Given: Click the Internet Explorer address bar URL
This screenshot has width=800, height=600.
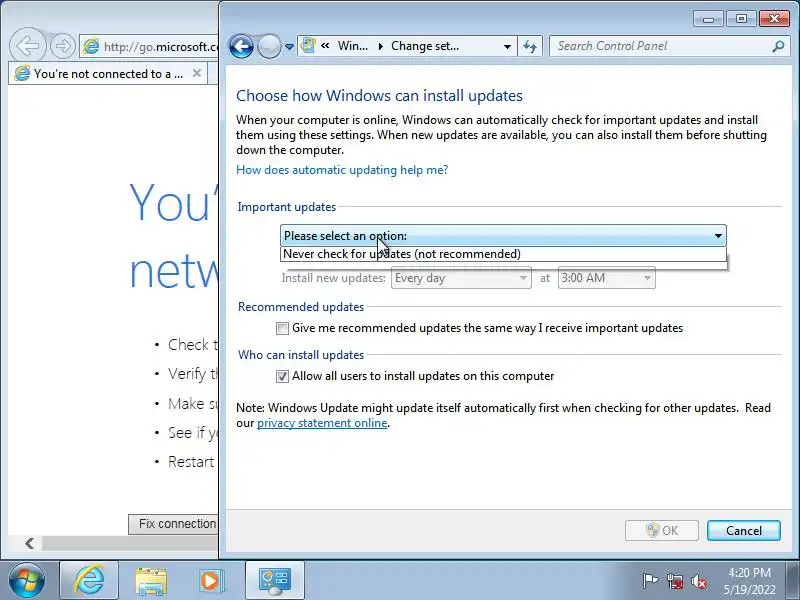Looking at the screenshot, I should (161, 46).
